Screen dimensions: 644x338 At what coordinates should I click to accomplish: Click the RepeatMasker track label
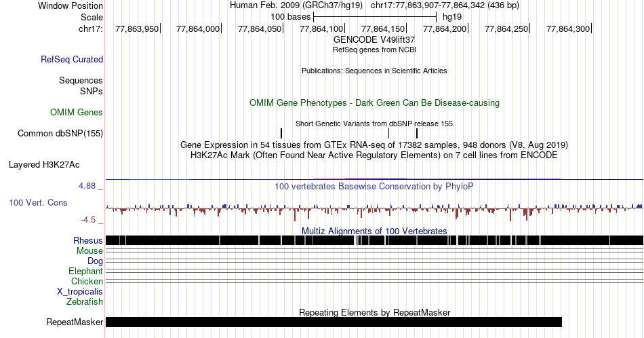(75, 322)
